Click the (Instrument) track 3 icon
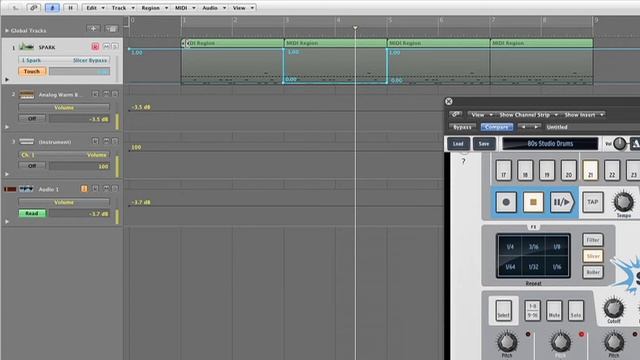Viewport: 640px width, 360px height. [x=27, y=142]
